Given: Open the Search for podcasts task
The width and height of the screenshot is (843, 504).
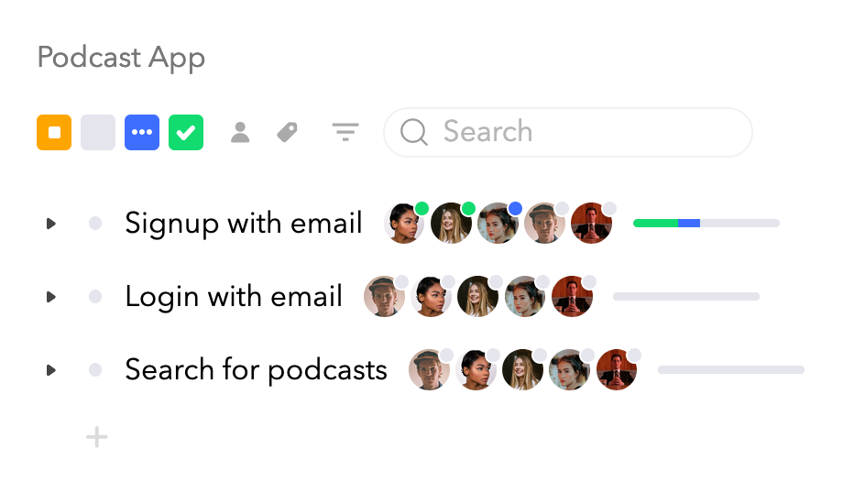Looking at the screenshot, I should tap(256, 370).
